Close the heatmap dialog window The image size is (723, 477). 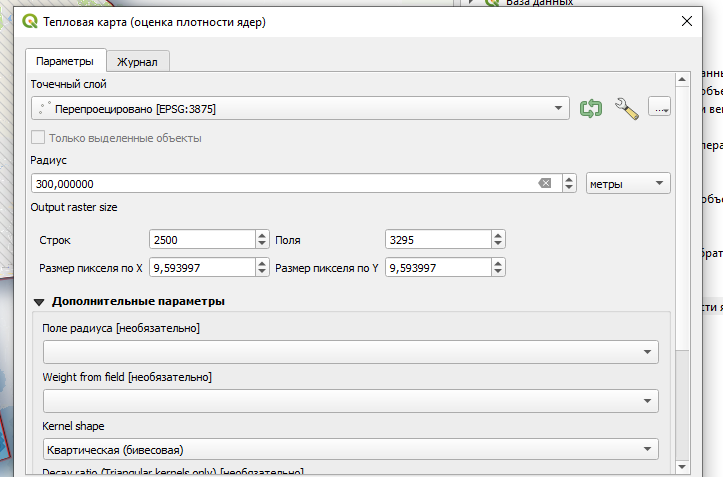(x=687, y=21)
